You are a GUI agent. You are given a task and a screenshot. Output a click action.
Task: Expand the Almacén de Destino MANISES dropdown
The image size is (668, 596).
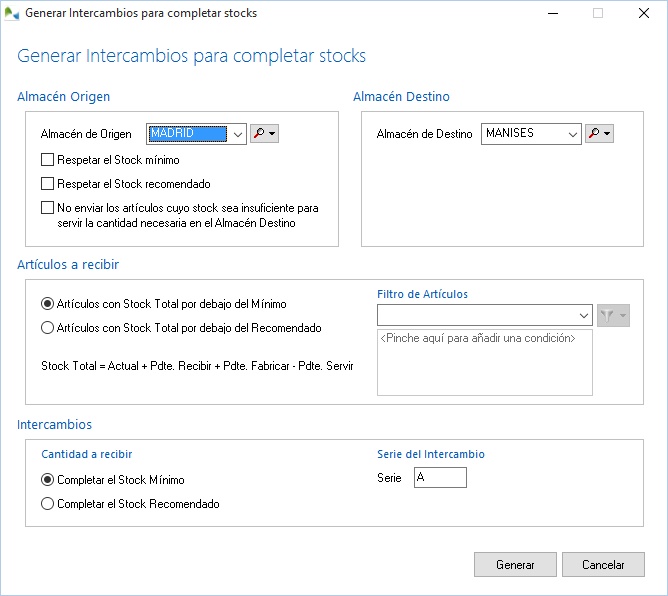[x=571, y=134]
